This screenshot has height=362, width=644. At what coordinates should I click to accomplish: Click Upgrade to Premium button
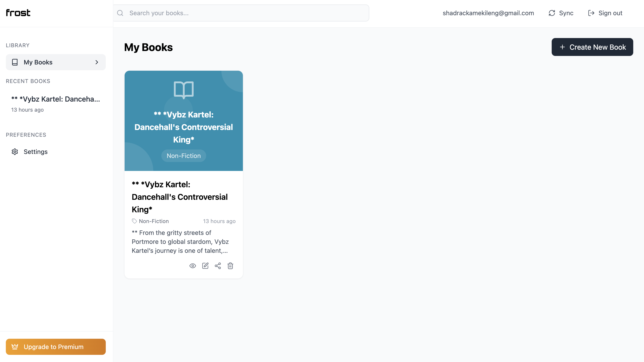pyautogui.click(x=56, y=347)
